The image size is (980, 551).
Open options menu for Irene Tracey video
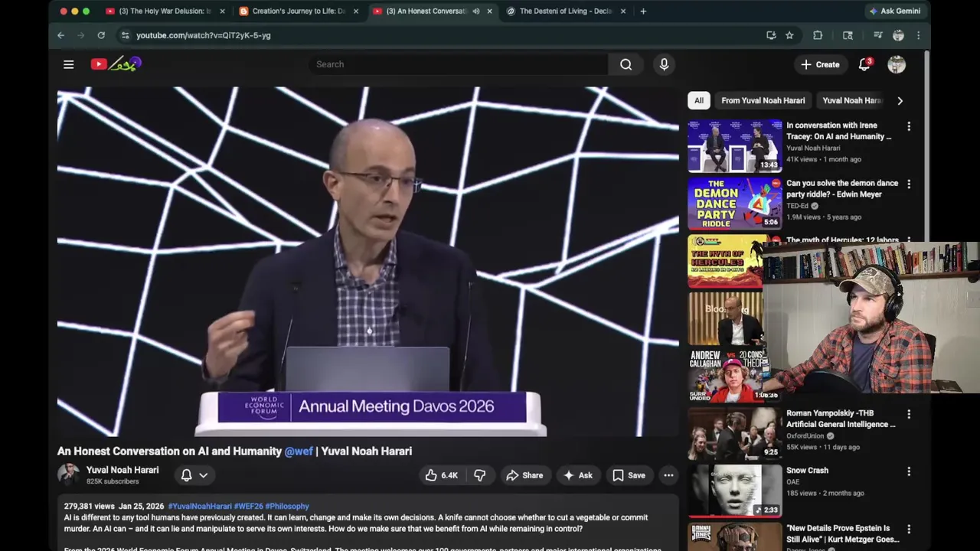click(x=909, y=126)
